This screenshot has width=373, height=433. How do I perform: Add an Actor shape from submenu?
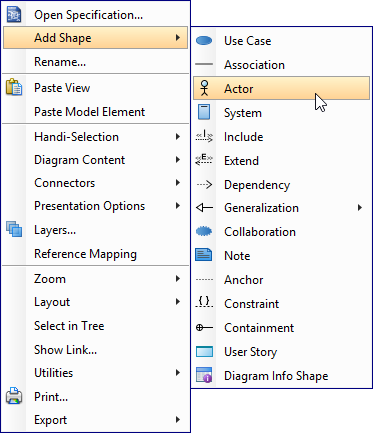(281, 88)
